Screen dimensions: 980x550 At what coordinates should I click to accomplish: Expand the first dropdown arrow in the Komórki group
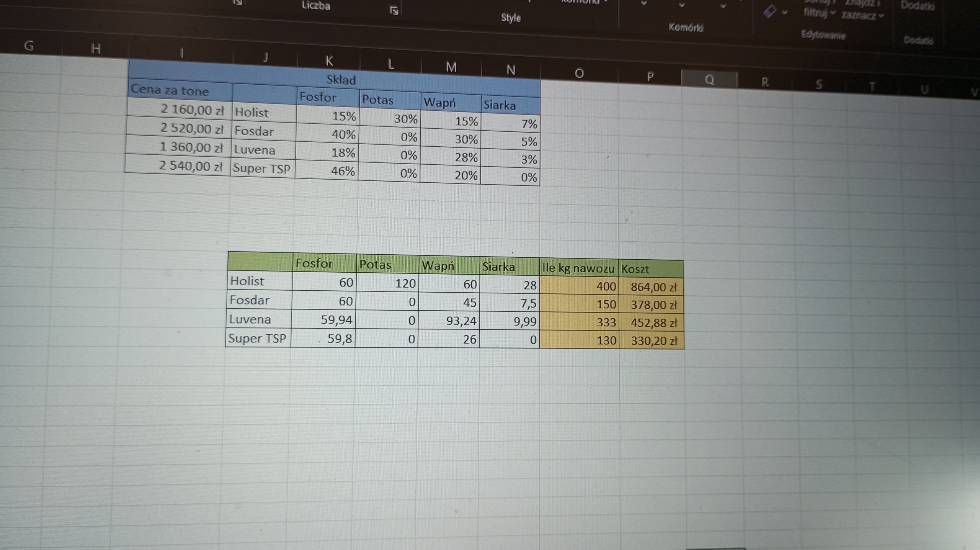[x=644, y=4]
